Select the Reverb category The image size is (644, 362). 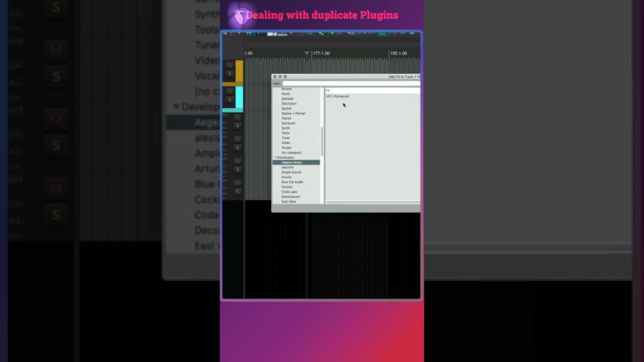[x=286, y=89]
